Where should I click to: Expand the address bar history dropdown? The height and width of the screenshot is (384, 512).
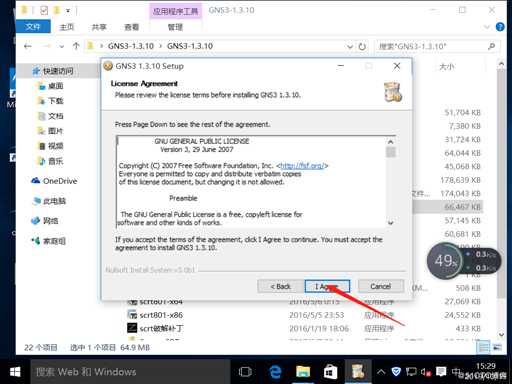point(350,46)
